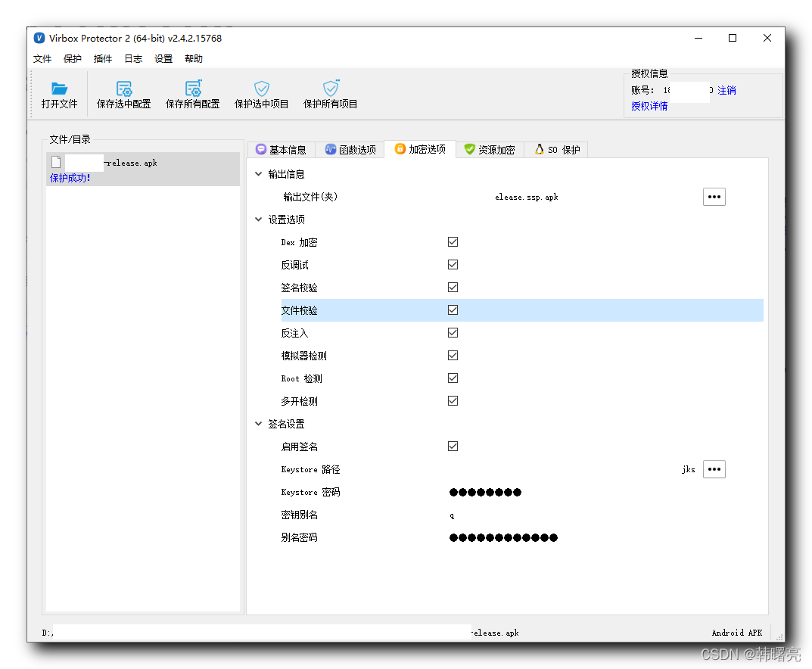The width and height of the screenshot is (812, 669).
Task: Toggle the 文件校验 checkbox
Action: tap(453, 310)
